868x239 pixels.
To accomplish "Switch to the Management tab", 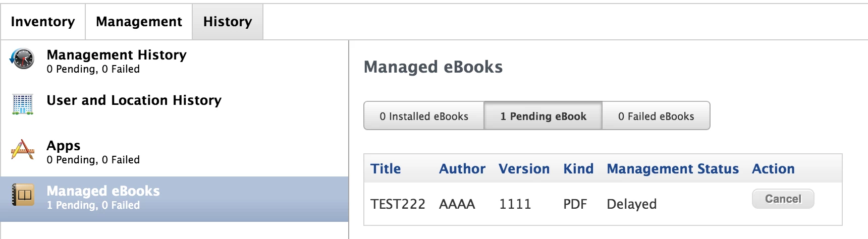I will coord(139,22).
